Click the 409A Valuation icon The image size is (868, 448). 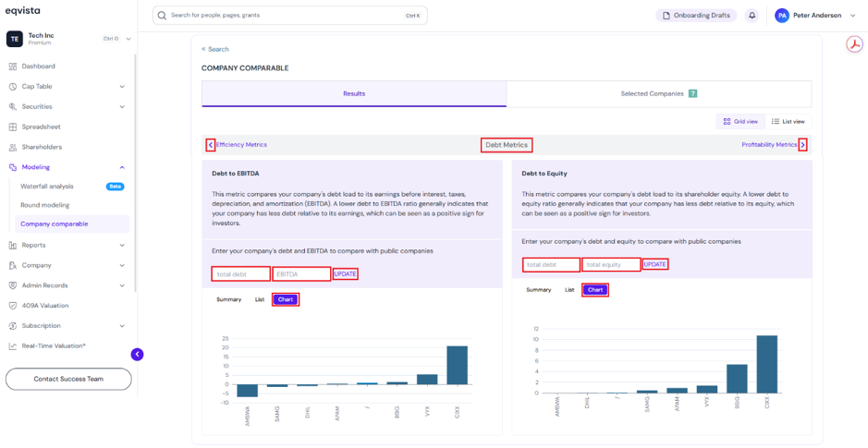tap(13, 306)
